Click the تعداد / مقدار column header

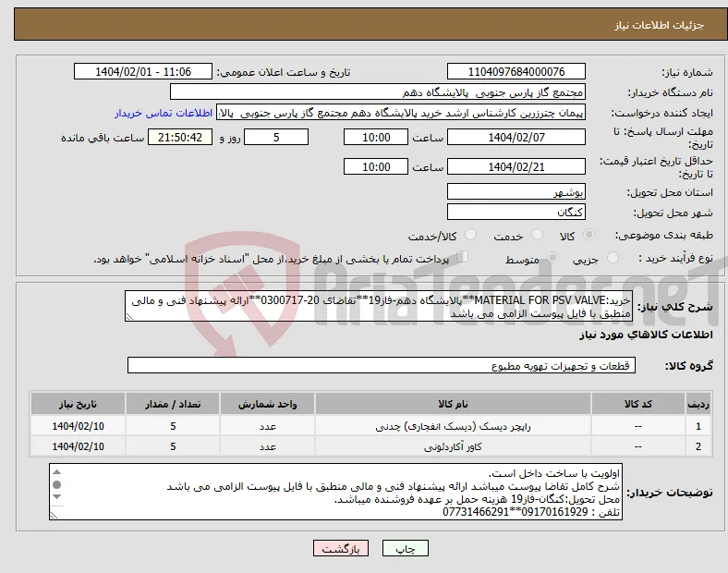point(173,404)
